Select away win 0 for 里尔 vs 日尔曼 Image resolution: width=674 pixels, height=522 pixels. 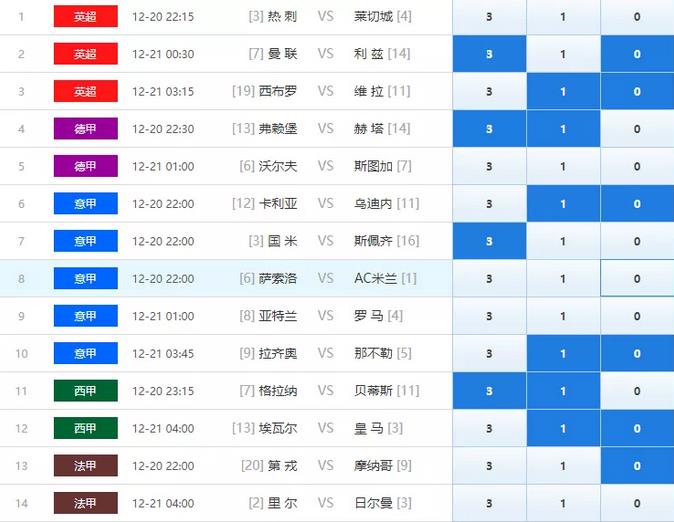tap(637, 503)
